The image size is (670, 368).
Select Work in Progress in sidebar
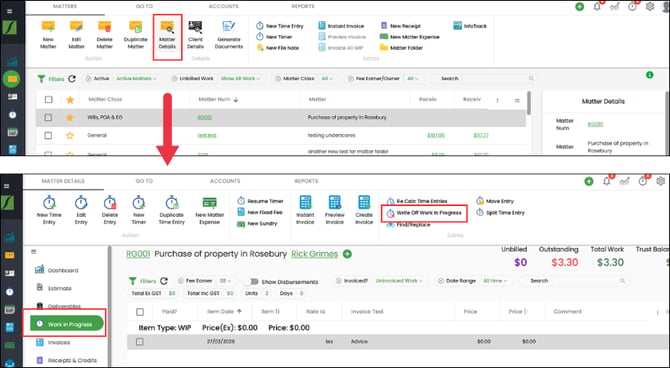click(67, 324)
